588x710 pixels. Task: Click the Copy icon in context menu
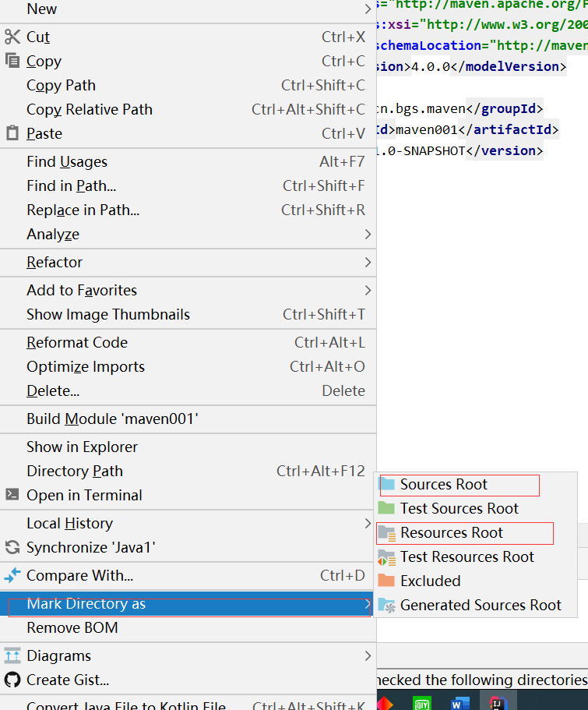coord(12,61)
